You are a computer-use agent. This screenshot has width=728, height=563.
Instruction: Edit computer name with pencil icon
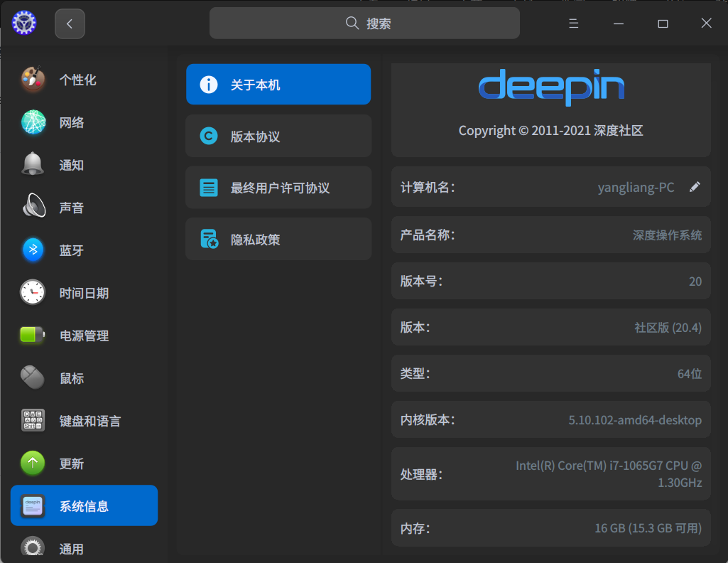pyautogui.click(x=695, y=187)
